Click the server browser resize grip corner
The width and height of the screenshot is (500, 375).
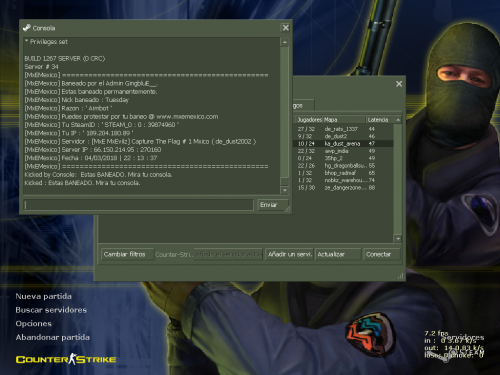pos(401,276)
